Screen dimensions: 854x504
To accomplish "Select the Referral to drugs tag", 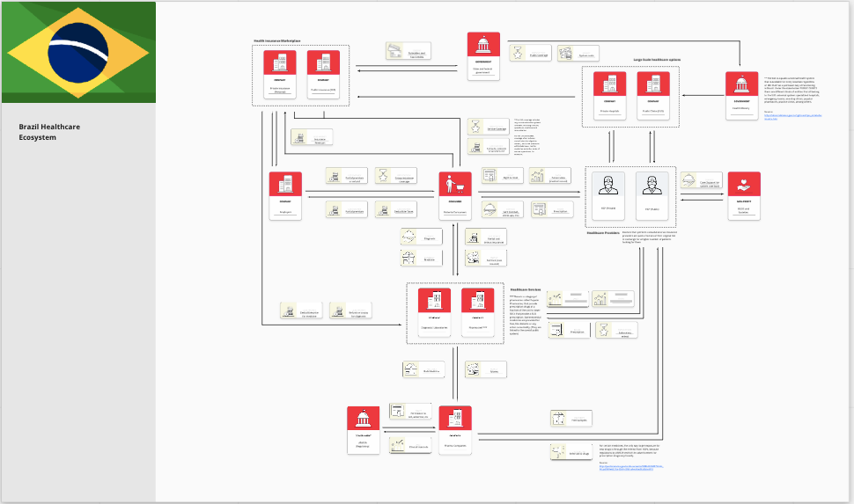I will (x=571, y=452).
